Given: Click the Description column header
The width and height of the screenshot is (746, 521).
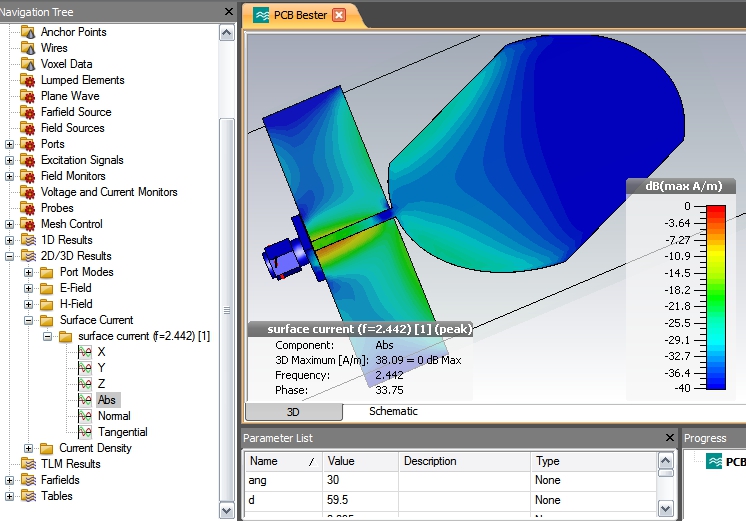Looking at the screenshot, I should pyautogui.click(x=464, y=462).
